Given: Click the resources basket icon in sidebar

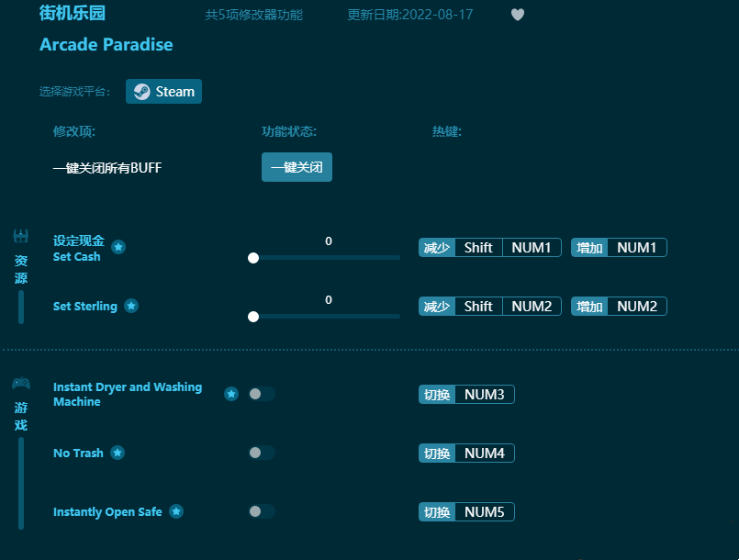Looking at the screenshot, I should [x=21, y=236].
